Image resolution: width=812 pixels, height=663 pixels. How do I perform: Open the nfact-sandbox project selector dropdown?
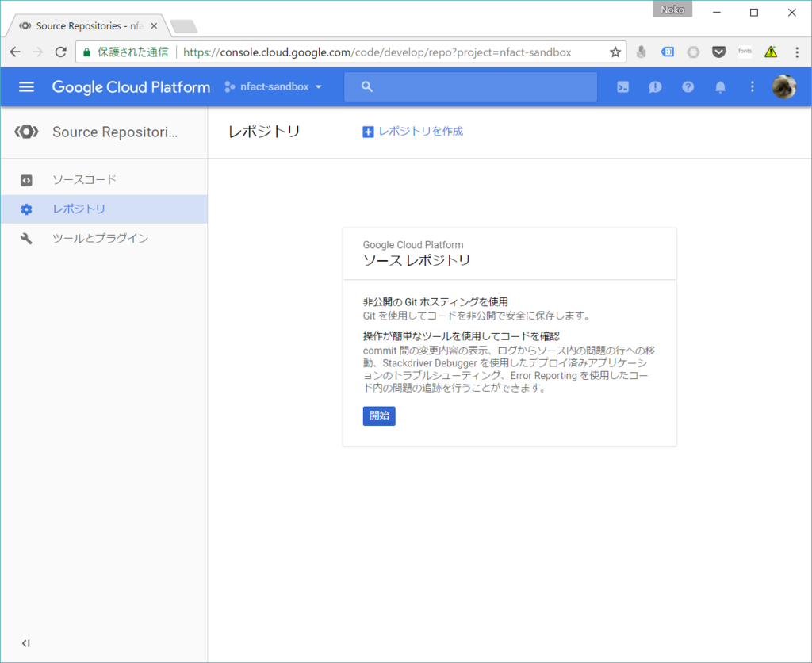click(x=274, y=87)
